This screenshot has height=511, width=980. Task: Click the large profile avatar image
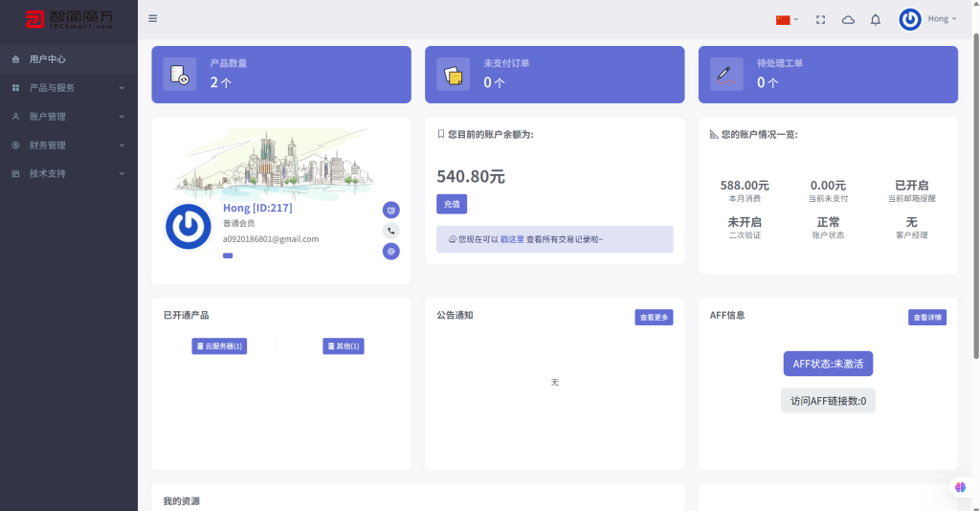coord(189,227)
